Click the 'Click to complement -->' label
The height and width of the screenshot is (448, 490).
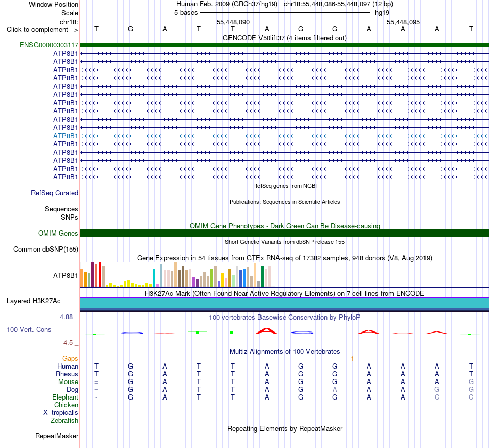(42, 30)
